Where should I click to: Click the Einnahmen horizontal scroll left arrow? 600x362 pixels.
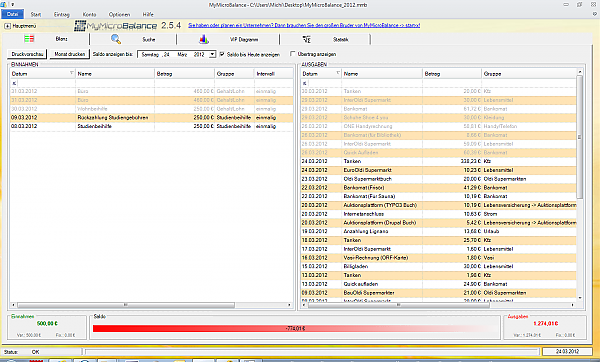pyautogui.click(x=13, y=305)
